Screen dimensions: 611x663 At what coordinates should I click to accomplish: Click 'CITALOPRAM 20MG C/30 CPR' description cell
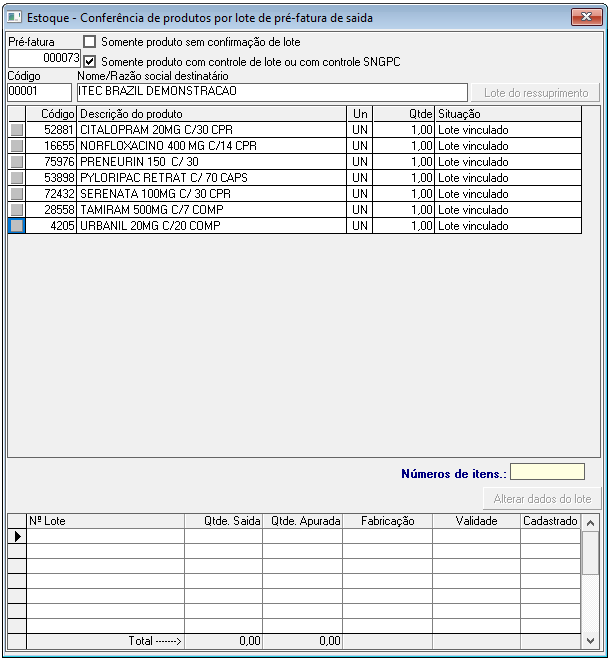click(x=211, y=130)
